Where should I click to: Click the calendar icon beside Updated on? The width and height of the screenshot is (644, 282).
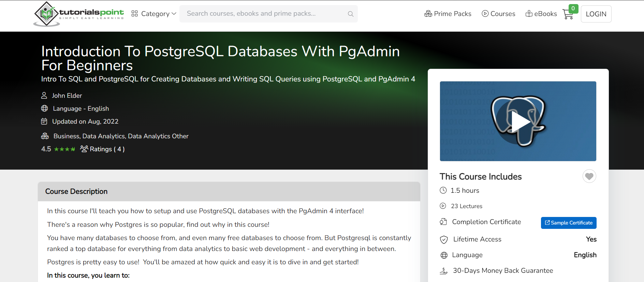point(44,121)
